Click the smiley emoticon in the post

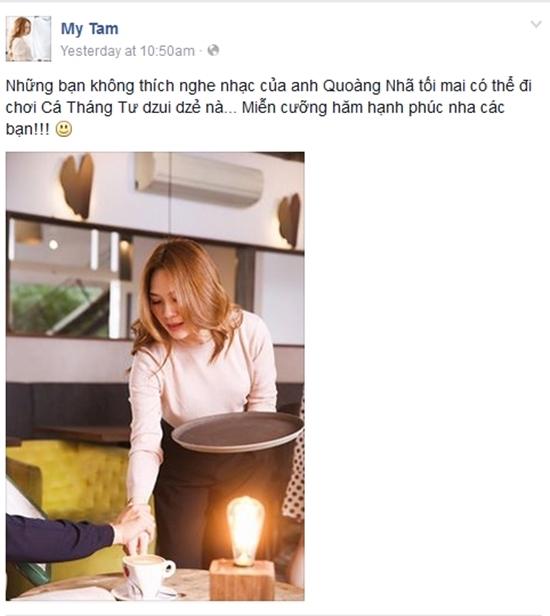64,129
